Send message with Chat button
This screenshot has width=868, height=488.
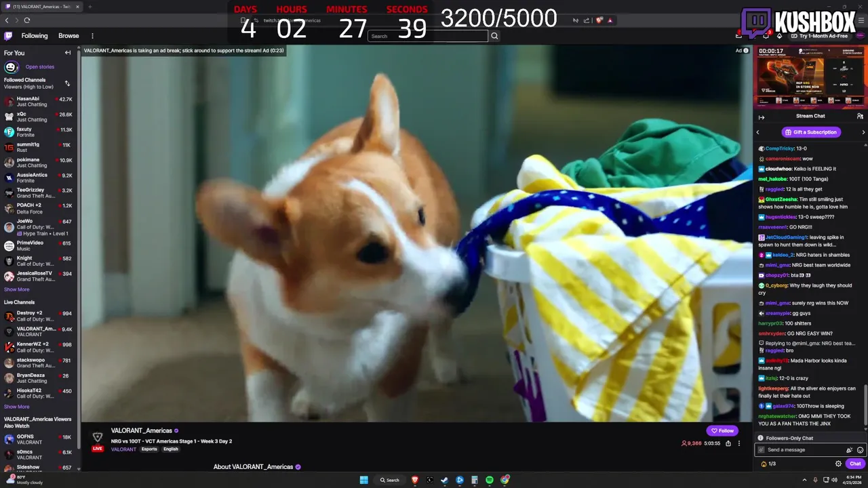(x=855, y=464)
